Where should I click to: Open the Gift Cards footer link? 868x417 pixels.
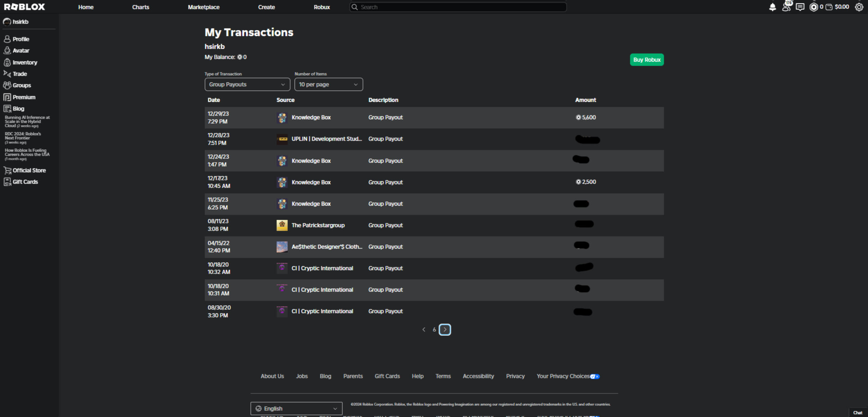tap(387, 376)
